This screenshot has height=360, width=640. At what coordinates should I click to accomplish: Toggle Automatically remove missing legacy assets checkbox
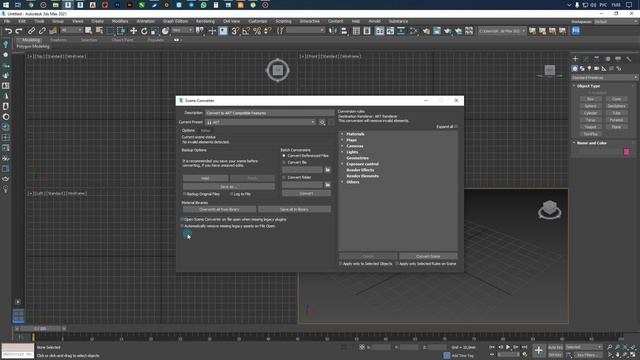pos(182,226)
